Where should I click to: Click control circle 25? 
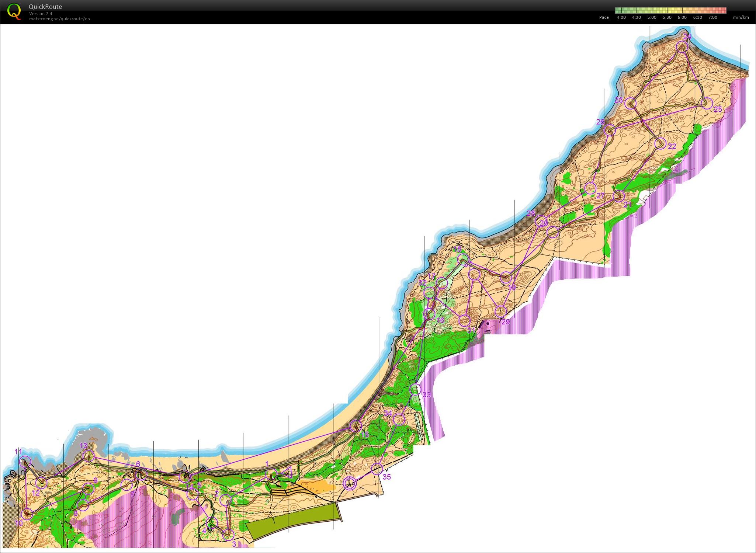coord(707,103)
